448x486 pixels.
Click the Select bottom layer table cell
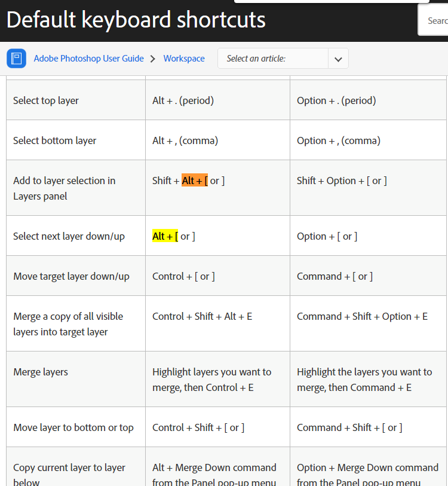[x=54, y=140]
